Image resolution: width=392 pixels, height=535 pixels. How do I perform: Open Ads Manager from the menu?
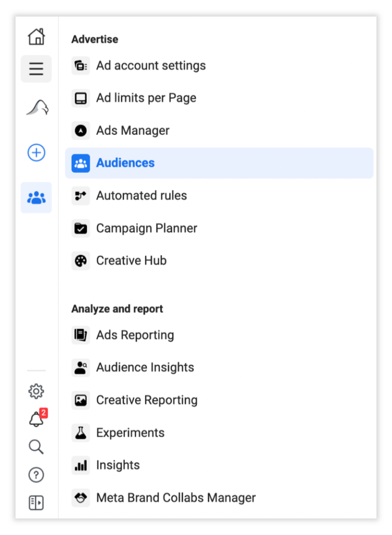[133, 131]
